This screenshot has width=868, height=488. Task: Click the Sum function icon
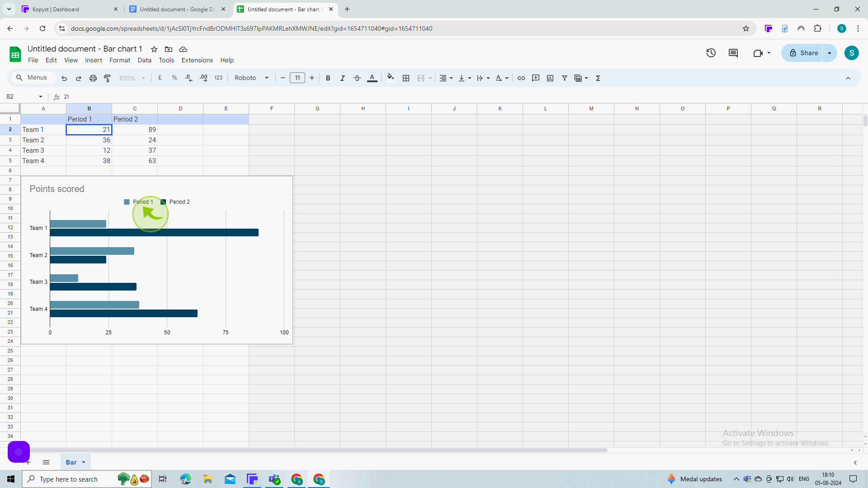598,78
